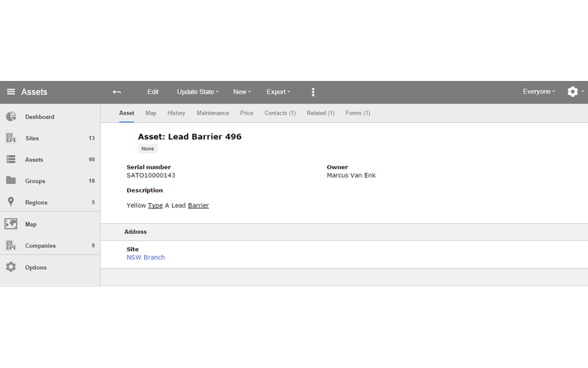The height and width of the screenshot is (368, 588).
Task: Open the Everyone dropdown
Action: pyautogui.click(x=539, y=91)
